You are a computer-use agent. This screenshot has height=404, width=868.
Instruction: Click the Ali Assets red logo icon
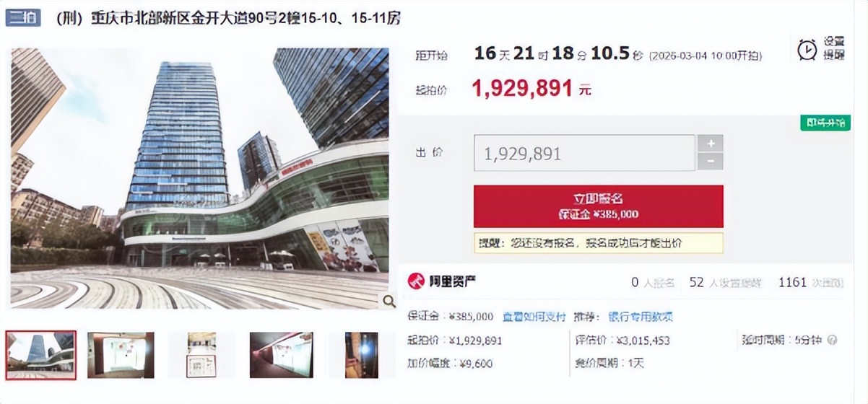(x=415, y=282)
